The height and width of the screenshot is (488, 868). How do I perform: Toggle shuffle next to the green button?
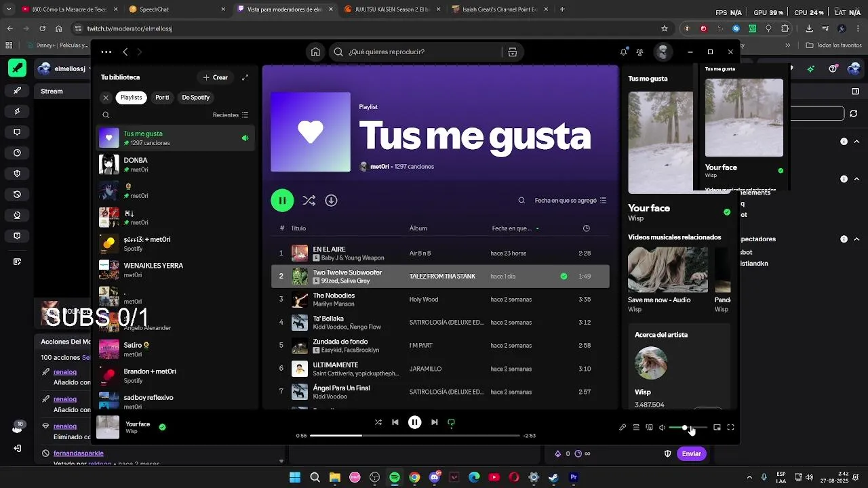(x=309, y=201)
